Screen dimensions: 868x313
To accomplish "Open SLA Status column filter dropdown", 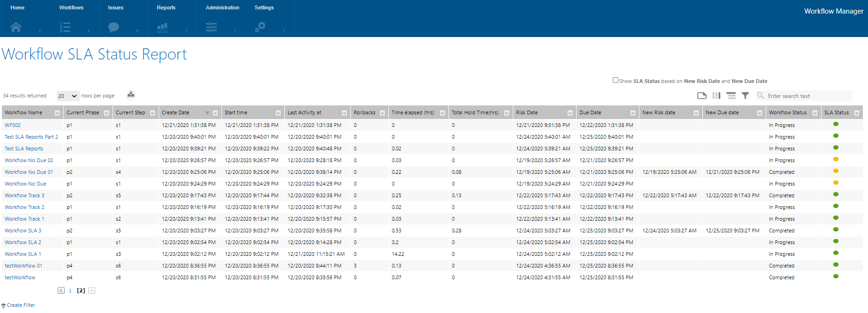I will [857, 113].
